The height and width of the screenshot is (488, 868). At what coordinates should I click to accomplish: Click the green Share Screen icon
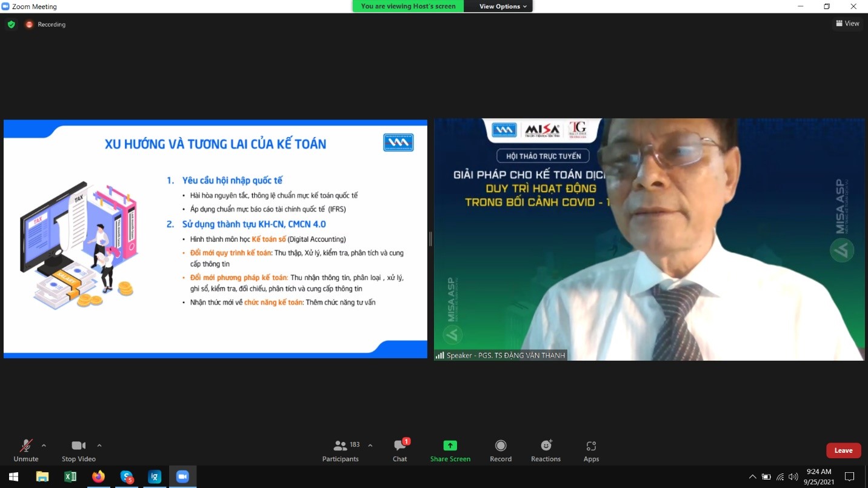click(x=450, y=446)
